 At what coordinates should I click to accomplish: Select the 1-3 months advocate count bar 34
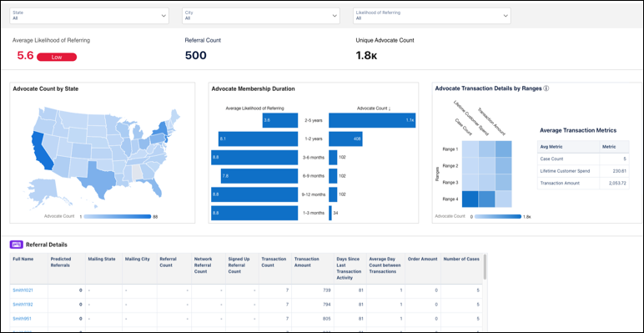330,213
